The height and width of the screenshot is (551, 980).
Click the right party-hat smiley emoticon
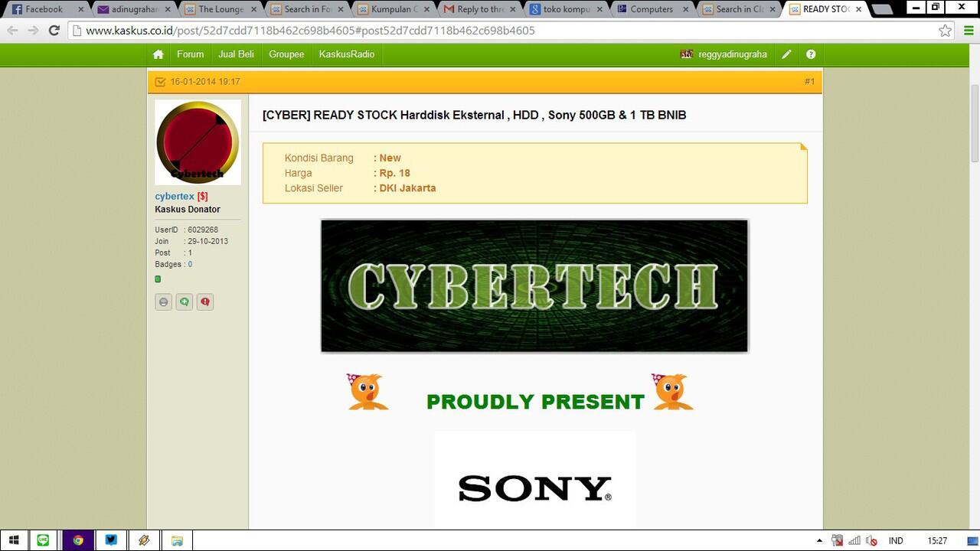point(672,392)
